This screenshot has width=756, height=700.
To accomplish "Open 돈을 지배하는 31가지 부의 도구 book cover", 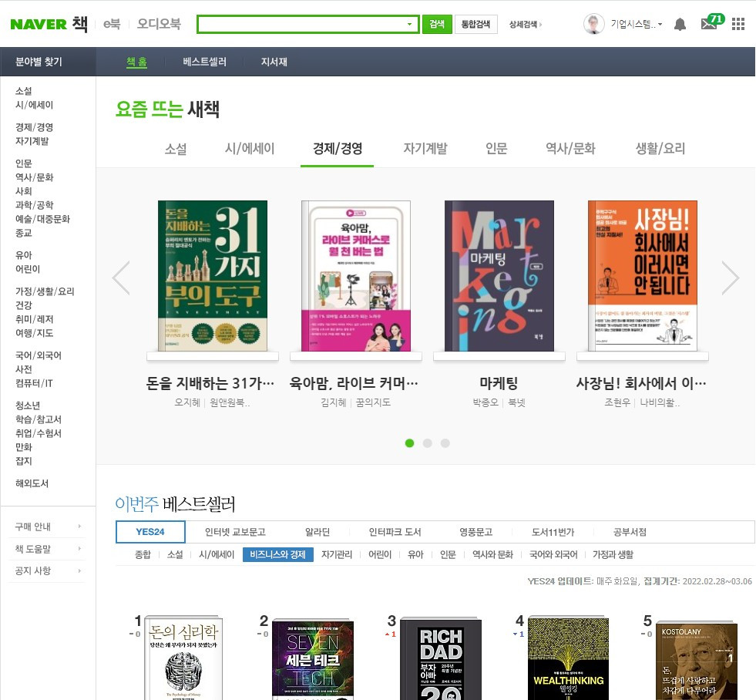I will tap(213, 276).
